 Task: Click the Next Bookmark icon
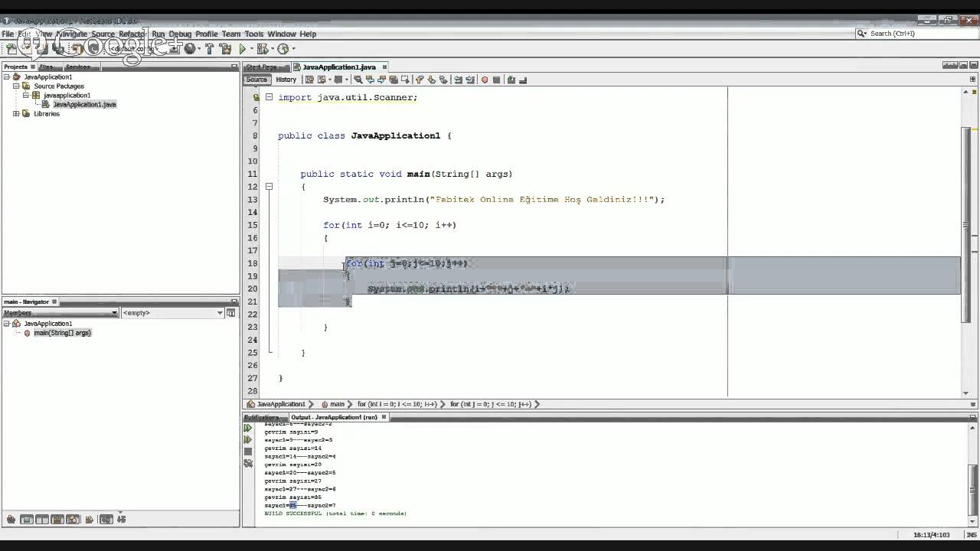432,80
